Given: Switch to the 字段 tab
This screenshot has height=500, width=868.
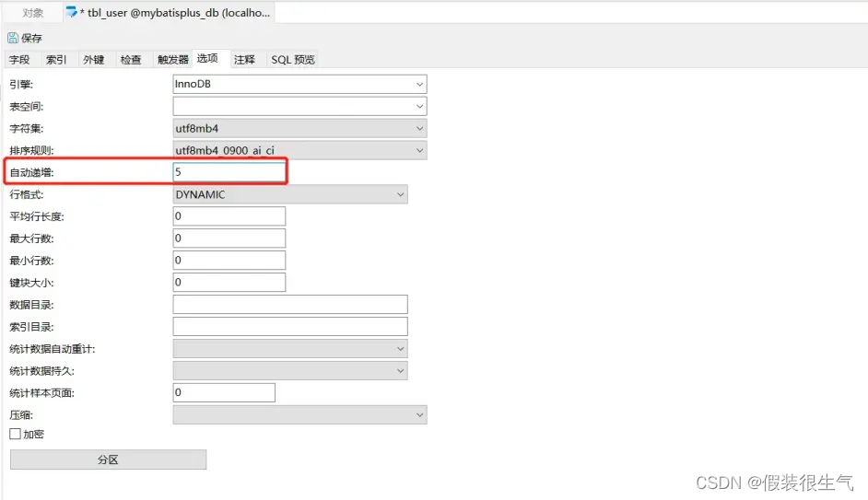Looking at the screenshot, I should (x=19, y=59).
